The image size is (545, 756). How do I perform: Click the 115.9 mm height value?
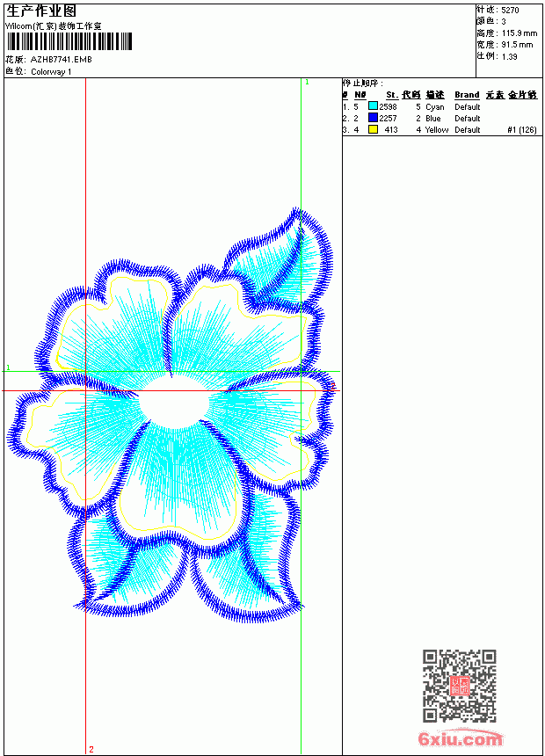pos(520,33)
